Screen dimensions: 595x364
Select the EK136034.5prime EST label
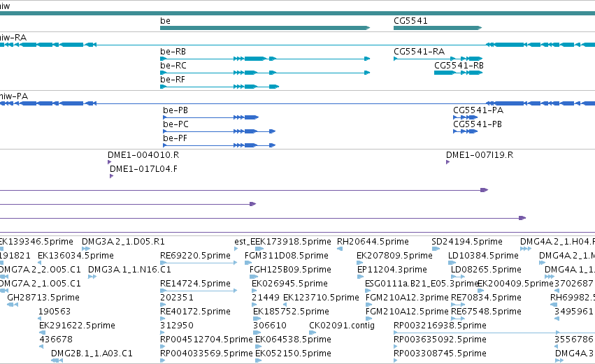click(x=76, y=256)
